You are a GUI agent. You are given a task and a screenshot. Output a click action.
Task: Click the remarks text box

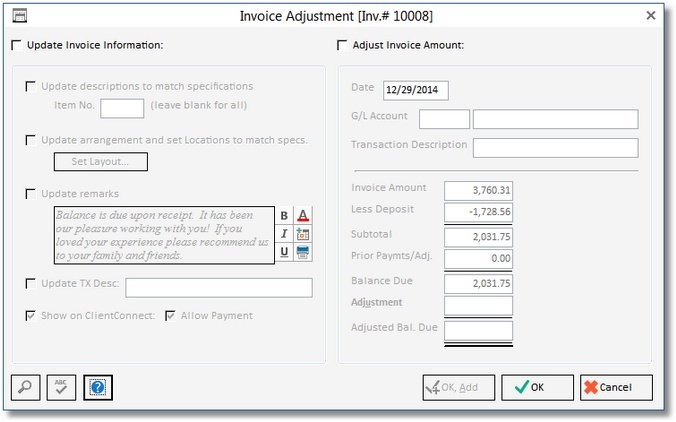tap(164, 235)
